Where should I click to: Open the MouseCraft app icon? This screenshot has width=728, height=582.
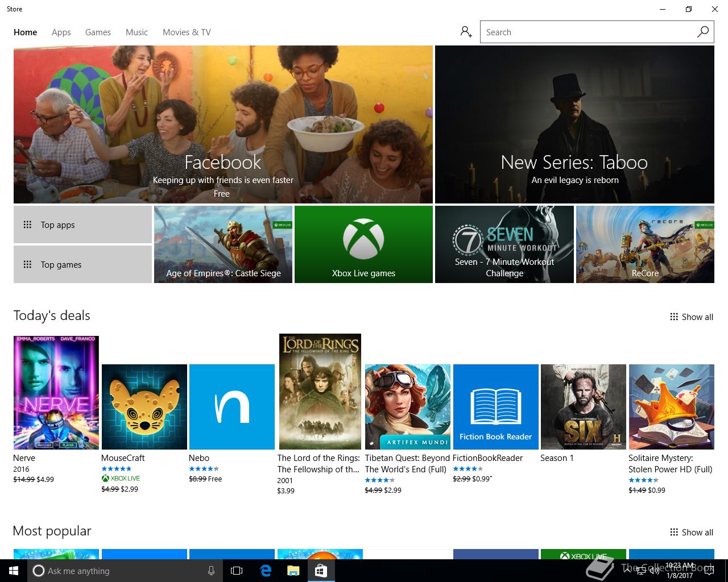144,407
